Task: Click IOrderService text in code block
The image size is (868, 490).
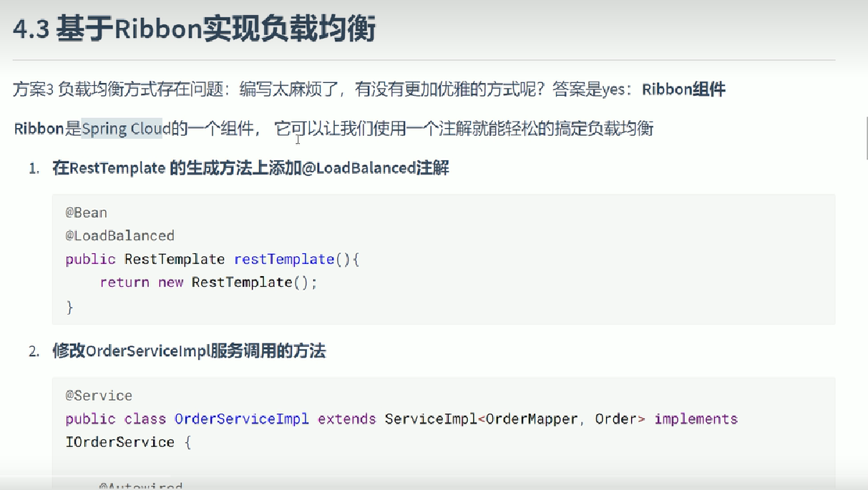Action: point(120,442)
